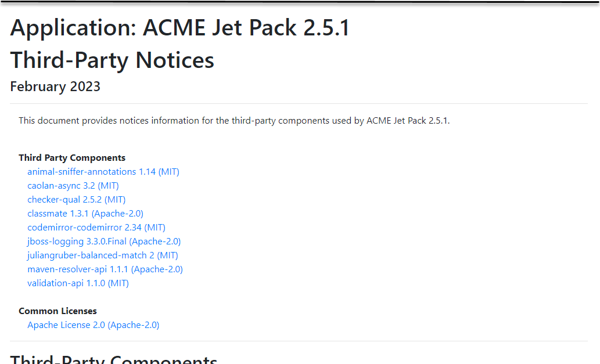Click the partially visible Third-Party Components heading
The width and height of the screenshot is (600, 364).
pyautogui.click(x=114, y=359)
